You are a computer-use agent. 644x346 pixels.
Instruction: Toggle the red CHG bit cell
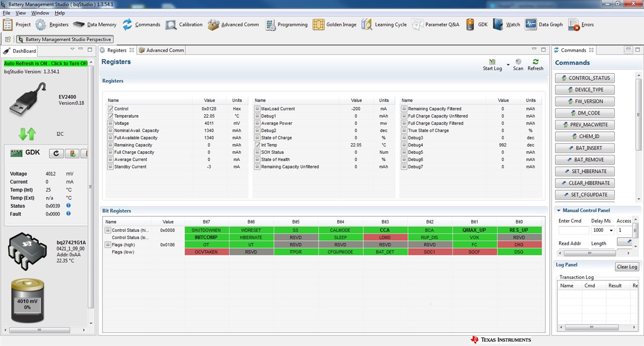[519, 244]
